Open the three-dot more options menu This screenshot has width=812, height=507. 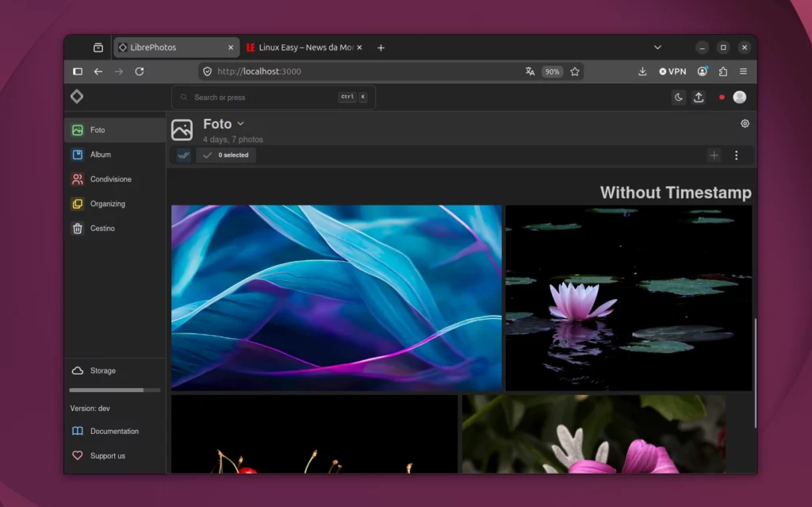[x=737, y=155]
